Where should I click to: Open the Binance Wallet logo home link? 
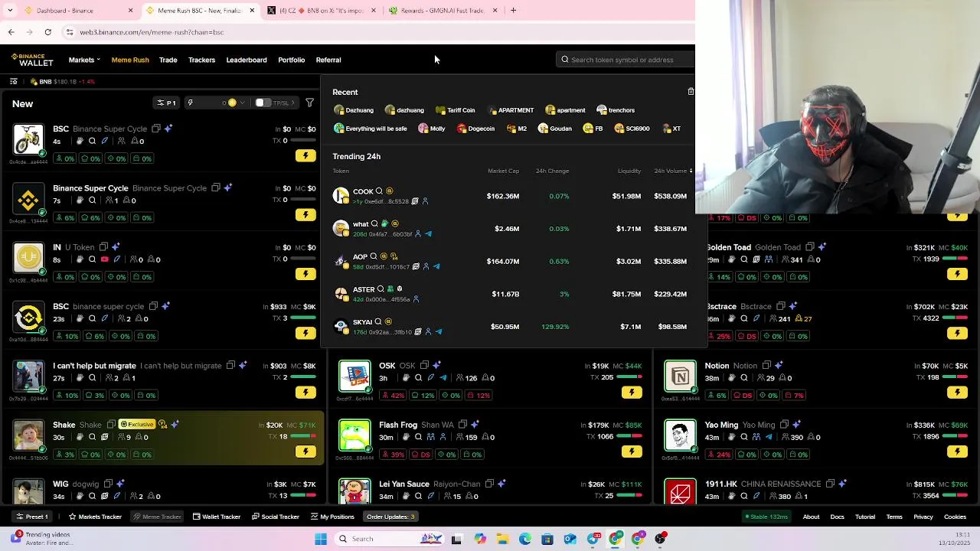(32, 60)
